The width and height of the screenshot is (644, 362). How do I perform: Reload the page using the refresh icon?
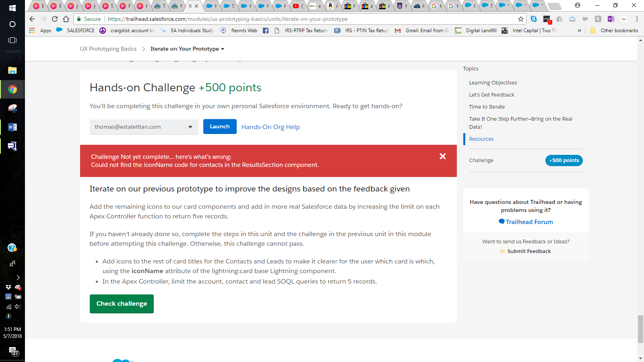(55, 19)
